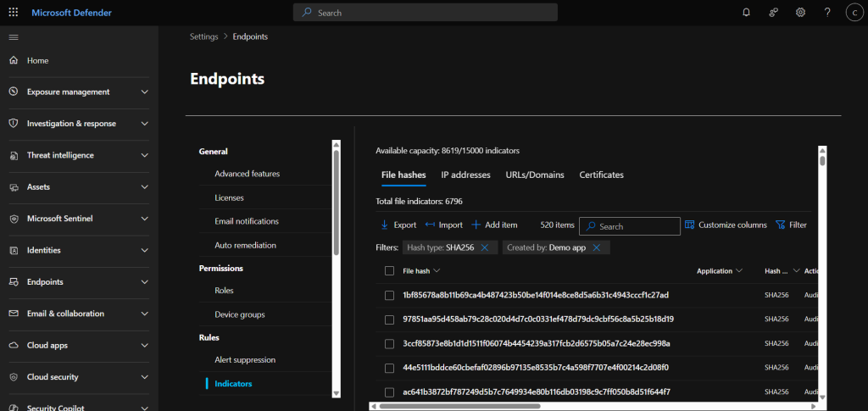Open File hash column sort dropdown
Screen dimensions: 868x411
437,270
